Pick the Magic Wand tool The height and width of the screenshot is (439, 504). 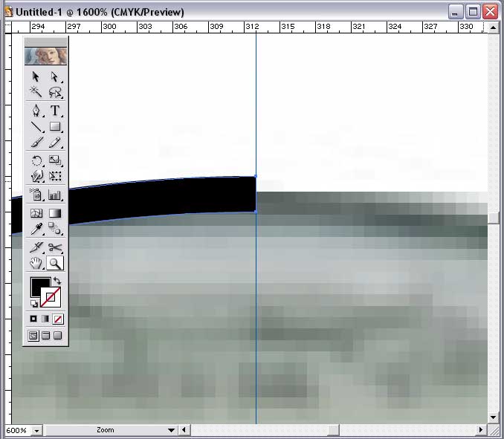pos(36,92)
